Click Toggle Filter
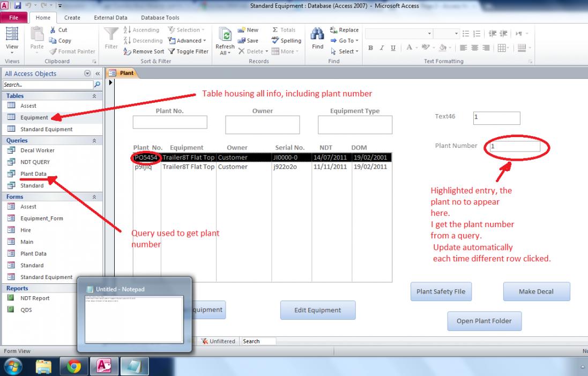Image resolution: width=588 pixels, height=376 pixels. pyautogui.click(x=188, y=51)
